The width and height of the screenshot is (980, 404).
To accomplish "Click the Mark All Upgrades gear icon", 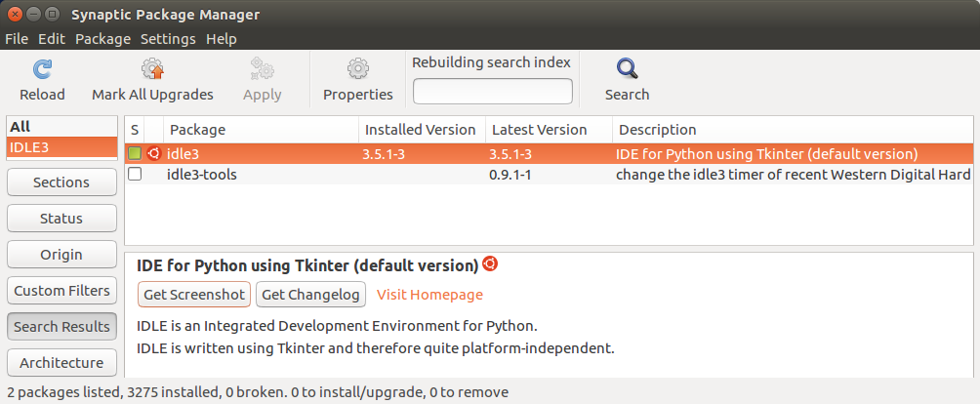I will coord(152,69).
